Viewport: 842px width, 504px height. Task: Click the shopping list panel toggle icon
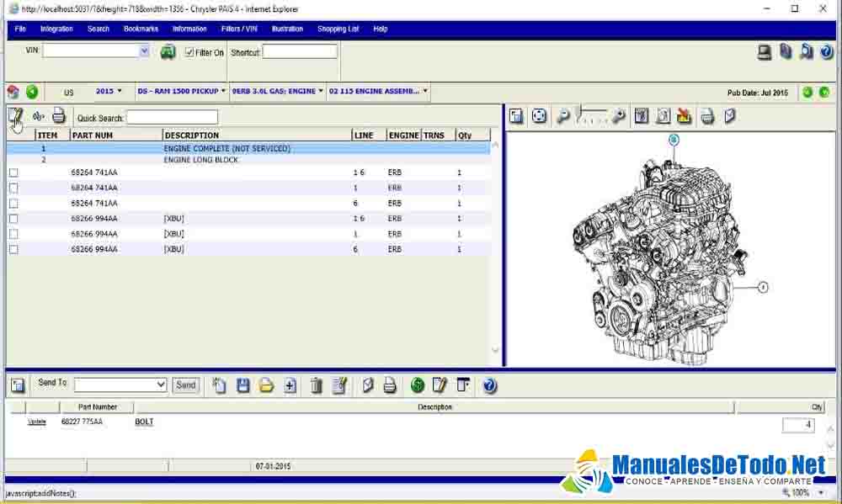tap(18, 385)
